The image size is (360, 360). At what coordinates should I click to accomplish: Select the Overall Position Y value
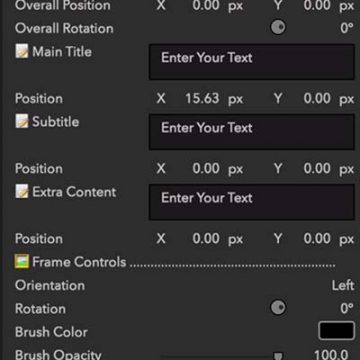(317, 6)
